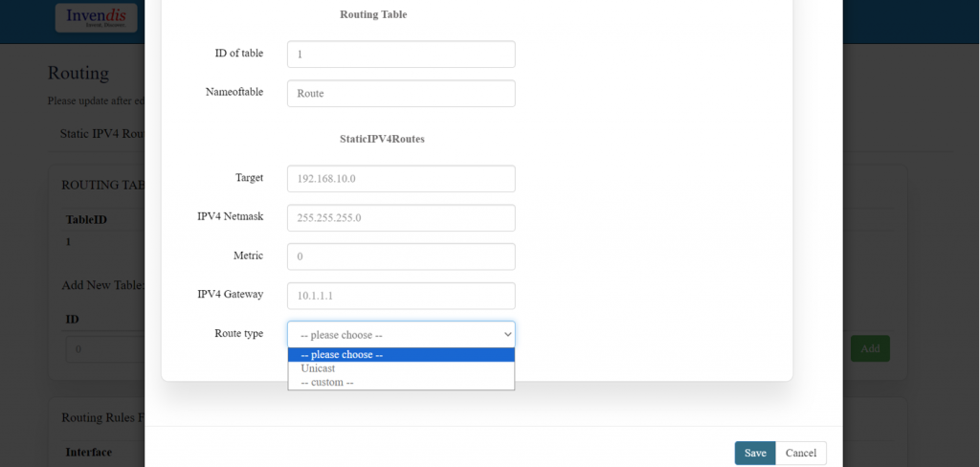The width and height of the screenshot is (980, 467).
Task: Click the StaticIPV4Routes section heading
Action: [x=382, y=139]
